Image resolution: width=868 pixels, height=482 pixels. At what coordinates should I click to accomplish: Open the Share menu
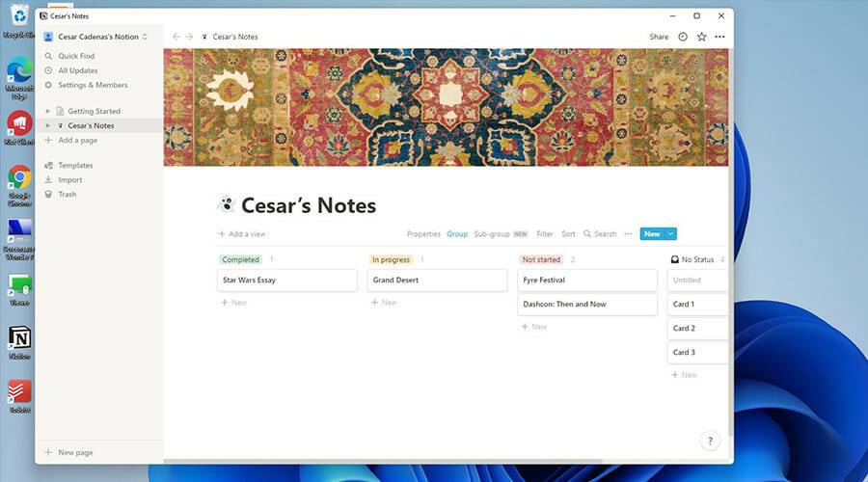pos(659,37)
